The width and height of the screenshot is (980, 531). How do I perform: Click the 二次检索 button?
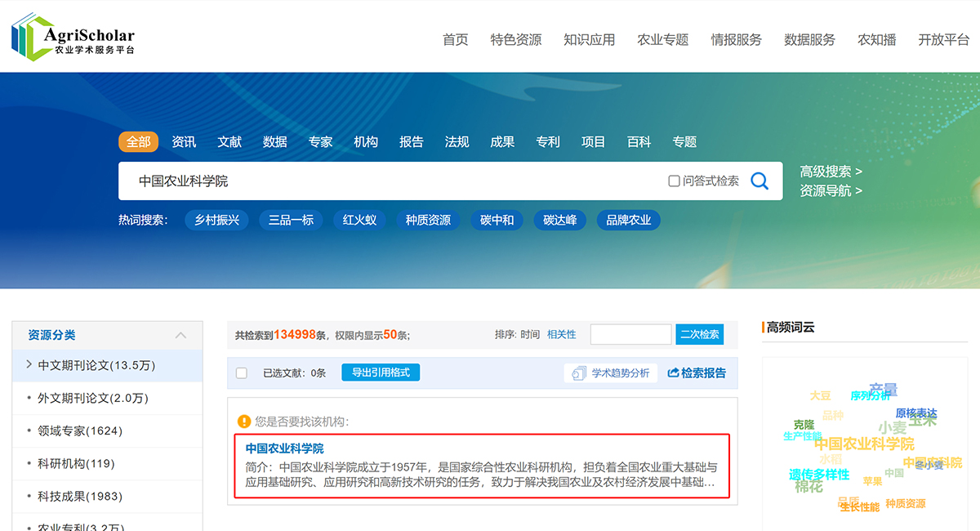click(700, 334)
